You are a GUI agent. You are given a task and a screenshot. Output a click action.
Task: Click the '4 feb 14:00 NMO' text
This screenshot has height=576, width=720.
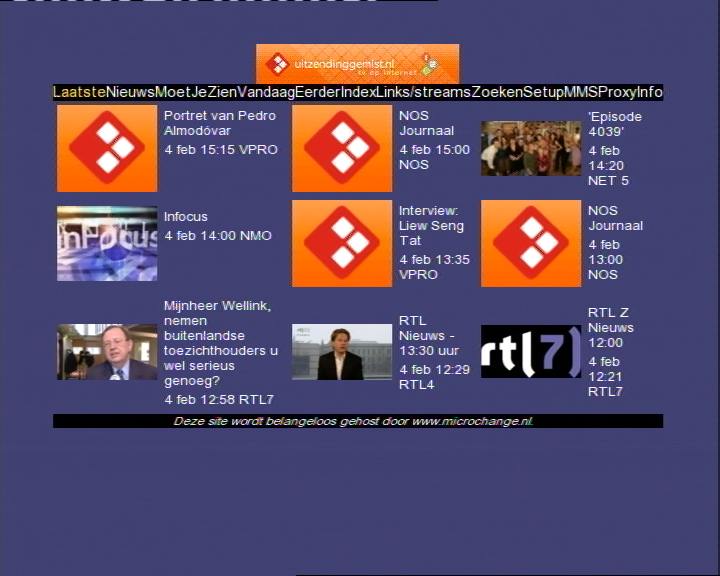coord(218,236)
